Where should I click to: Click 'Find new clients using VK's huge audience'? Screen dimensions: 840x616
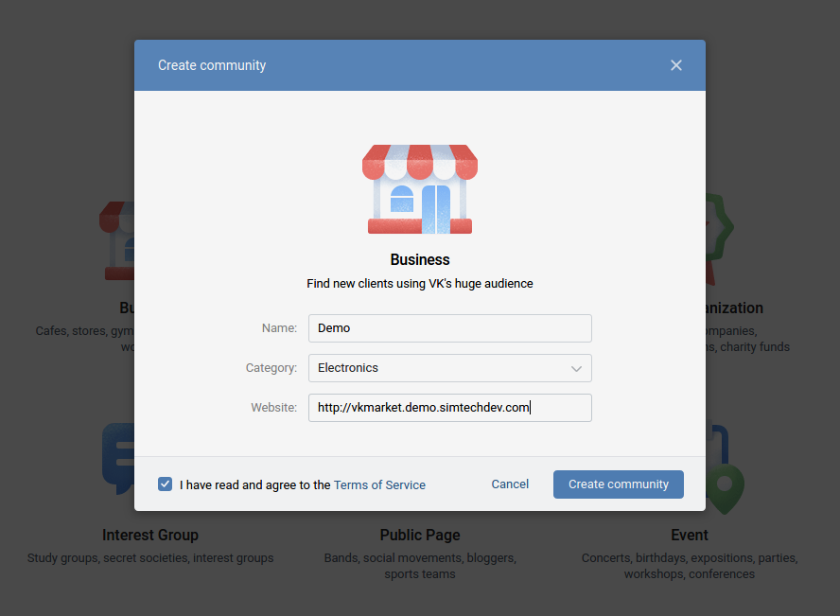click(420, 283)
